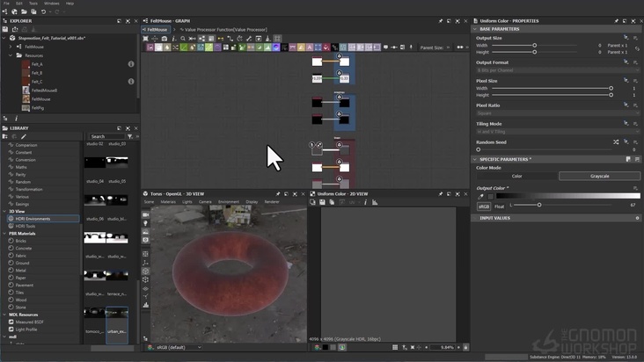
Task: Click FeltMouse breadcrumb in graph
Action: 155,29
